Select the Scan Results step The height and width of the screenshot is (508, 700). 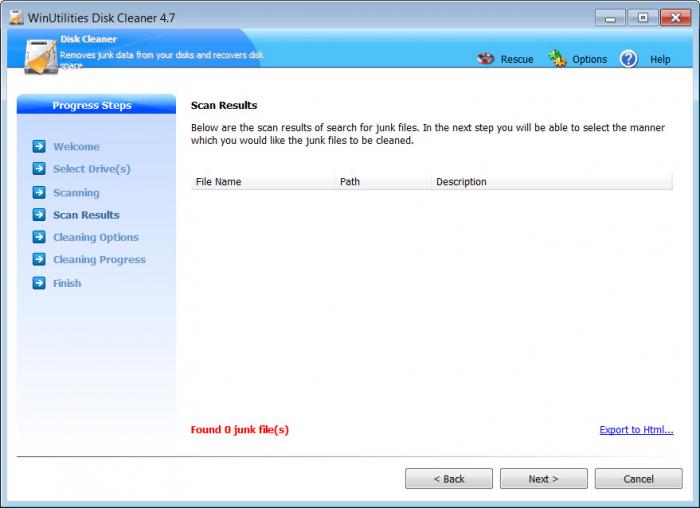[x=86, y=215]
